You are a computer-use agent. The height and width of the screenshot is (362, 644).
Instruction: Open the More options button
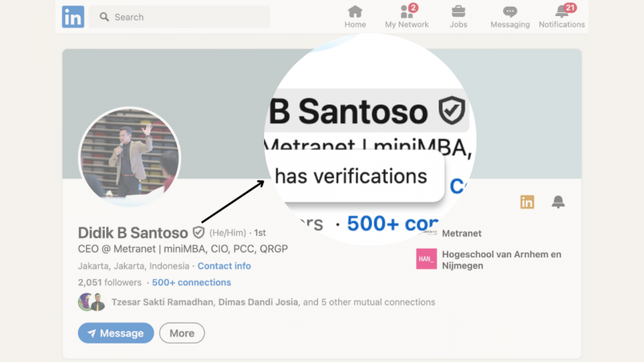tap(182, 333)
